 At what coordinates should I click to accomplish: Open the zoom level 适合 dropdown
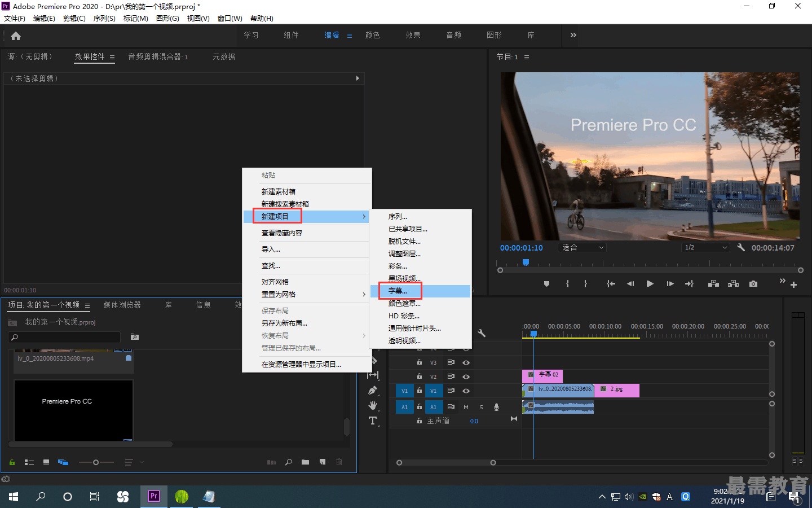pyautogui.click(x=582, y=247)
